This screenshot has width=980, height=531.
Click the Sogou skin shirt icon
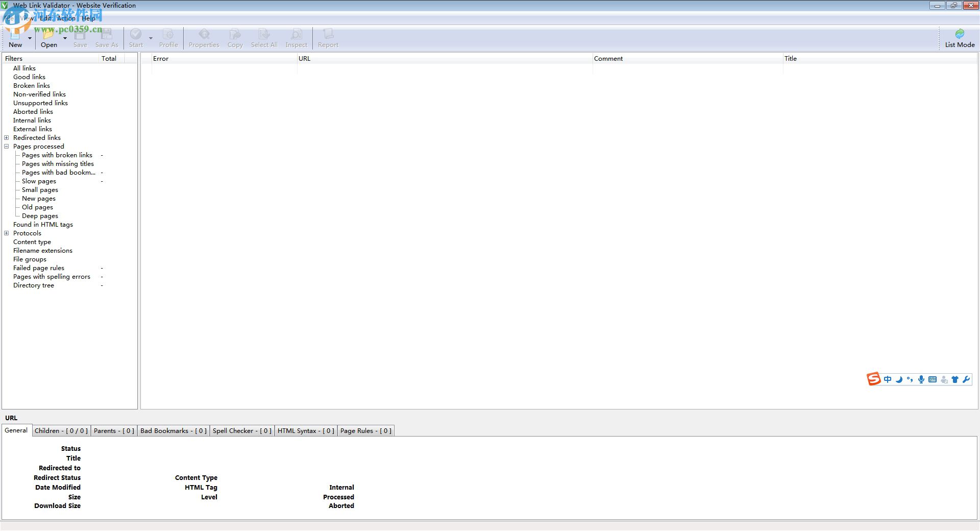954,379
